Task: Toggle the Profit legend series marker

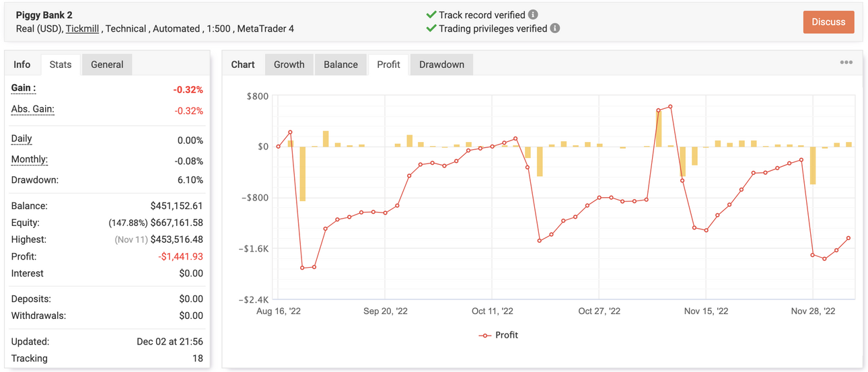Action: pyautogui.click(x=484, y=335)
